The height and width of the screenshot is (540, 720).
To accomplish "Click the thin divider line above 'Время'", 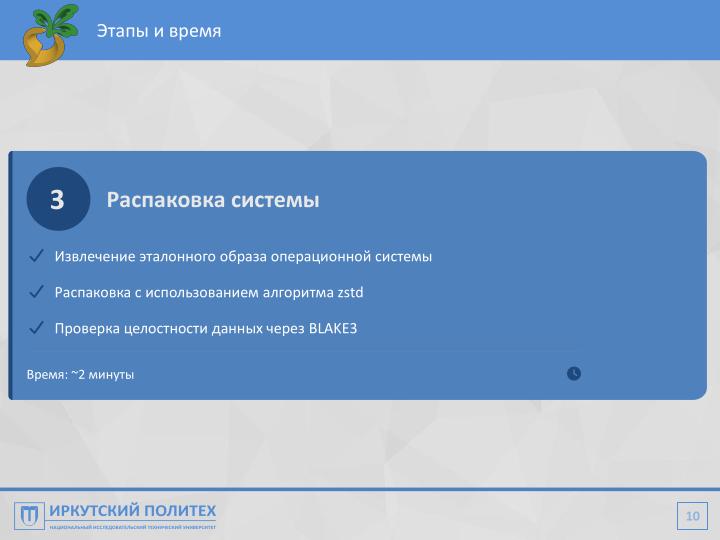I will 300,350.
